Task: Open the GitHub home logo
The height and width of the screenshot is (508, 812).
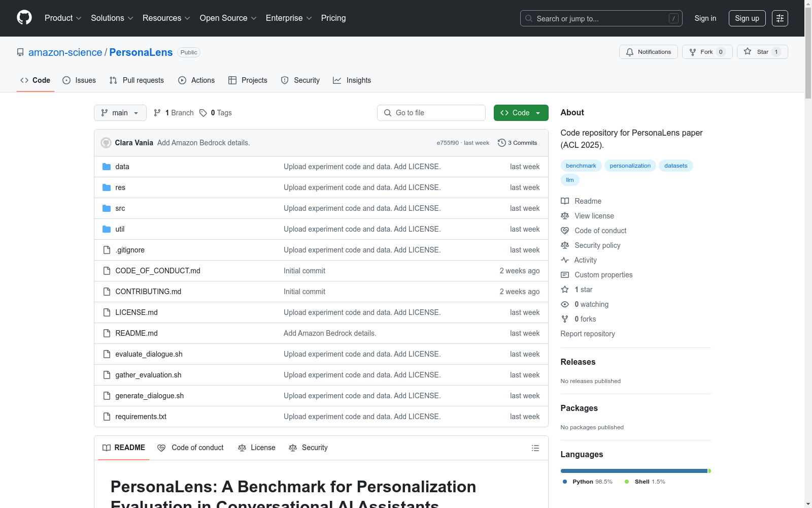Action: [24, 18]
